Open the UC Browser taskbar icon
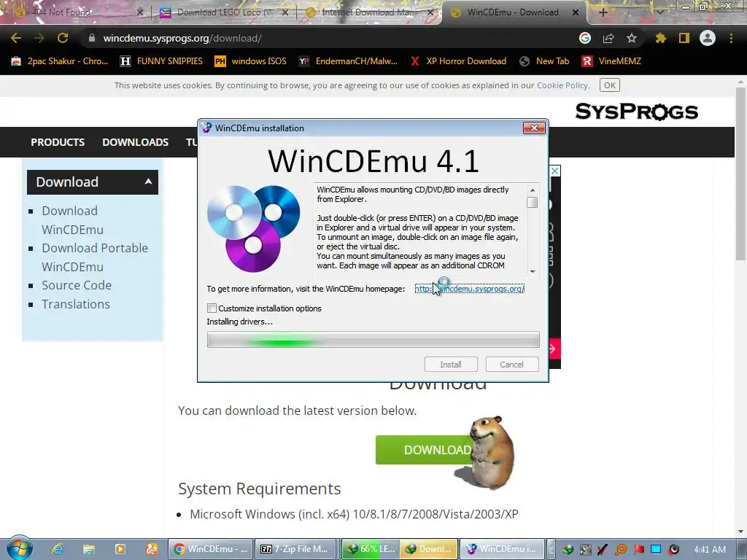 [152, 549]
